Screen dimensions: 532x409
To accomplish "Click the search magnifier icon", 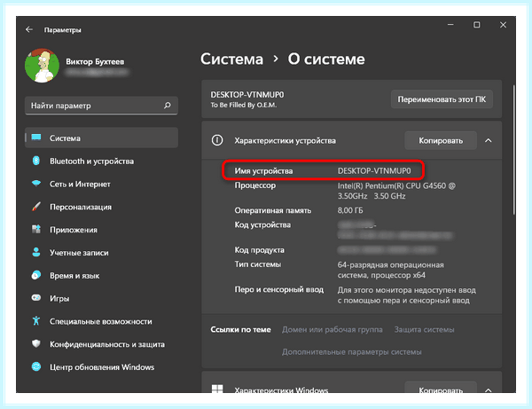I will (168, 106).
